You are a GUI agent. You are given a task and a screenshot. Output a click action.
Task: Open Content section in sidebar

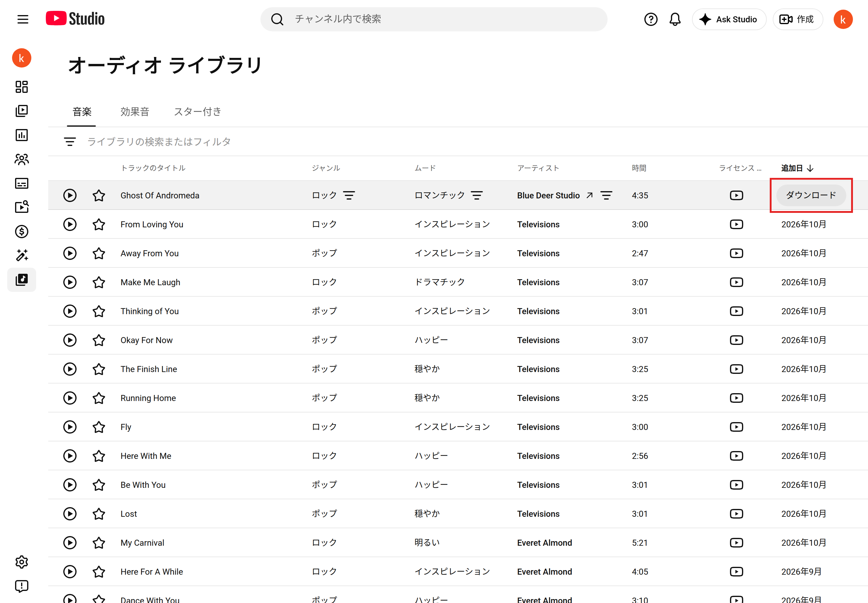tap(21, 111)
